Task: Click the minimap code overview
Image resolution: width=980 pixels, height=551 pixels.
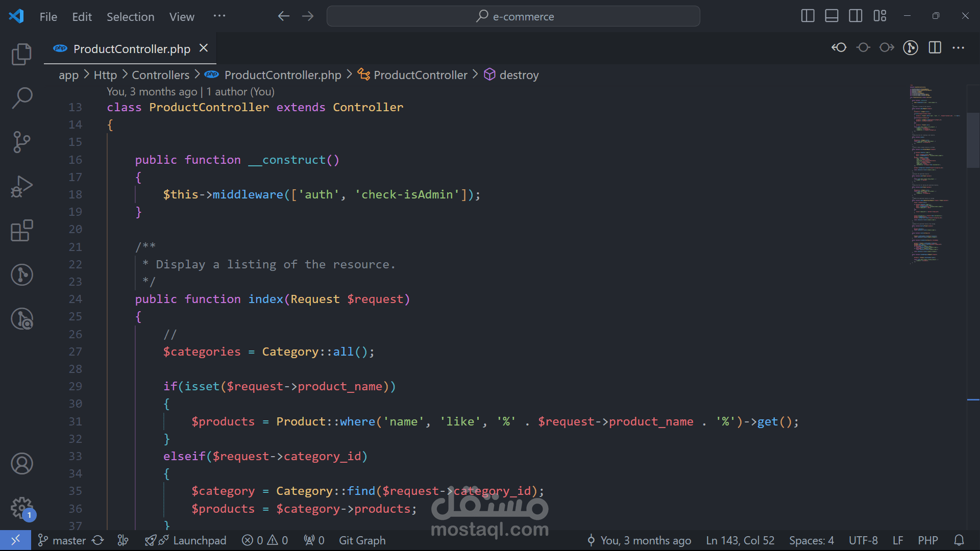Action: point(926,173)
